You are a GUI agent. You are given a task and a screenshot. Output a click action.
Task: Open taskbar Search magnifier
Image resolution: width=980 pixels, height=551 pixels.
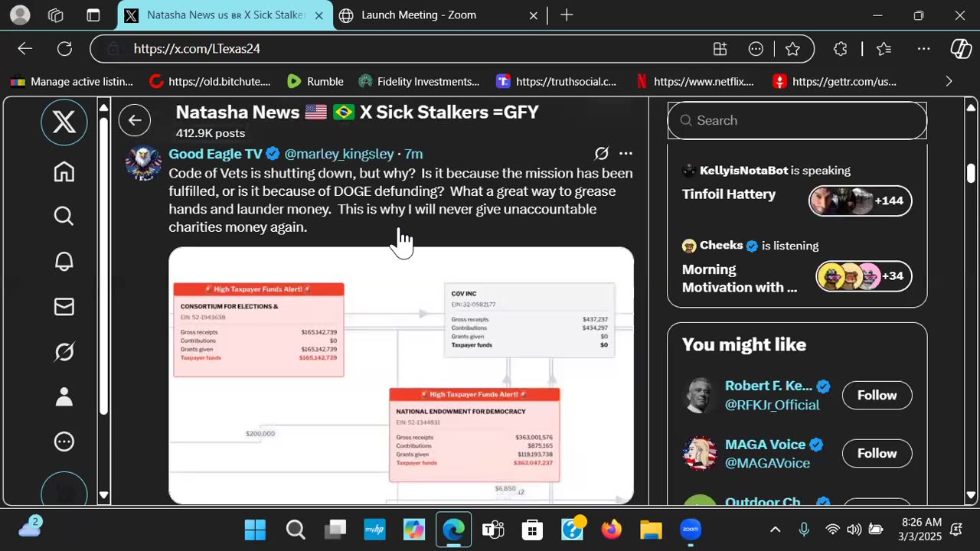(296, 530)
